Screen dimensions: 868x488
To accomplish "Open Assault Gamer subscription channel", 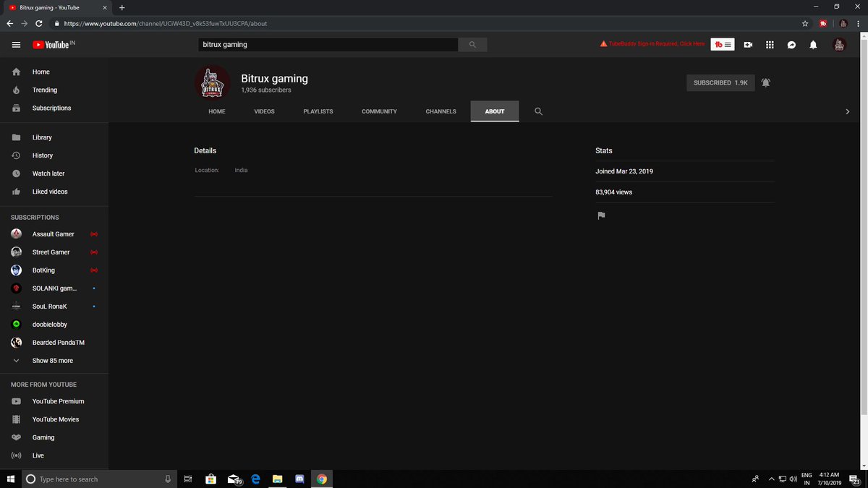I will pyautogui.click(x=54, y=234).
